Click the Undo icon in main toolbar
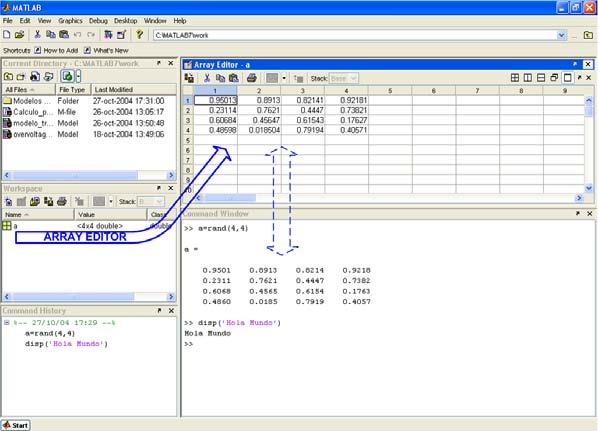Image resolution: width=598 pixels, height=431 pixels. pyautogui.click(x=77, y=35)
